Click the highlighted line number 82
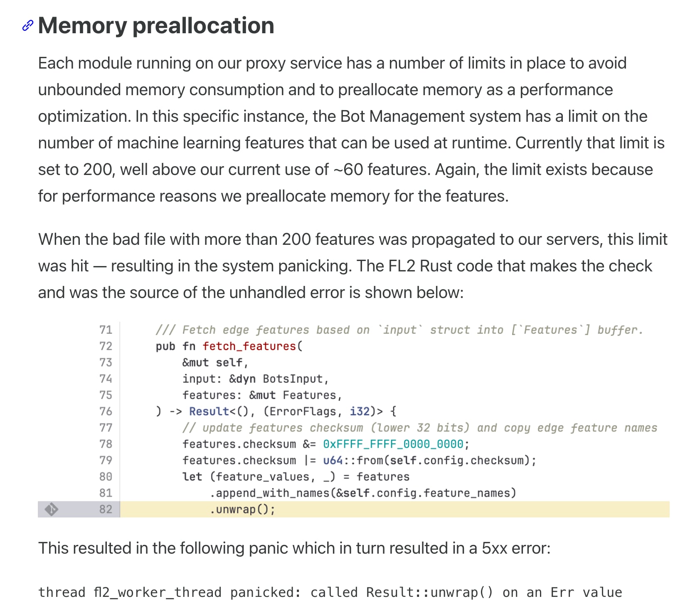 tap(106, 509)
